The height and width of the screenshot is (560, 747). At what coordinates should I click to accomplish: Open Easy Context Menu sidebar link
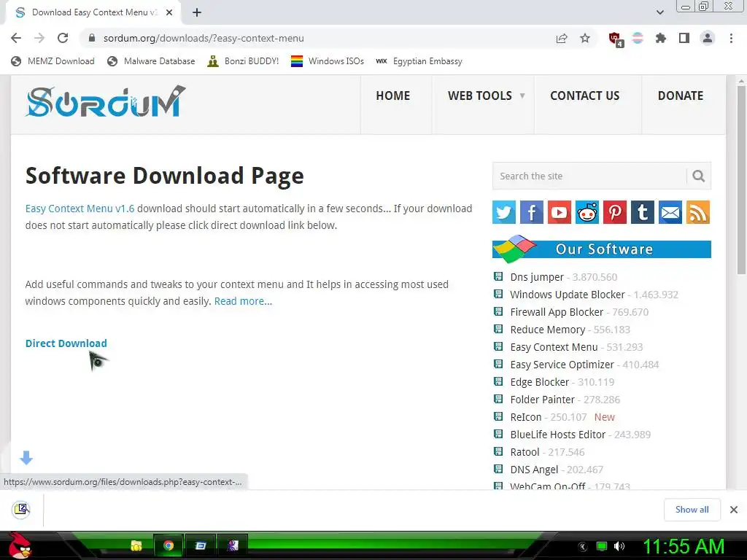[x=554, y=347]
